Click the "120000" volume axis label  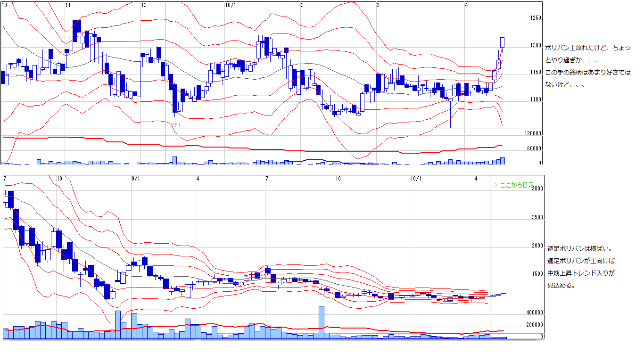point(533,134)
